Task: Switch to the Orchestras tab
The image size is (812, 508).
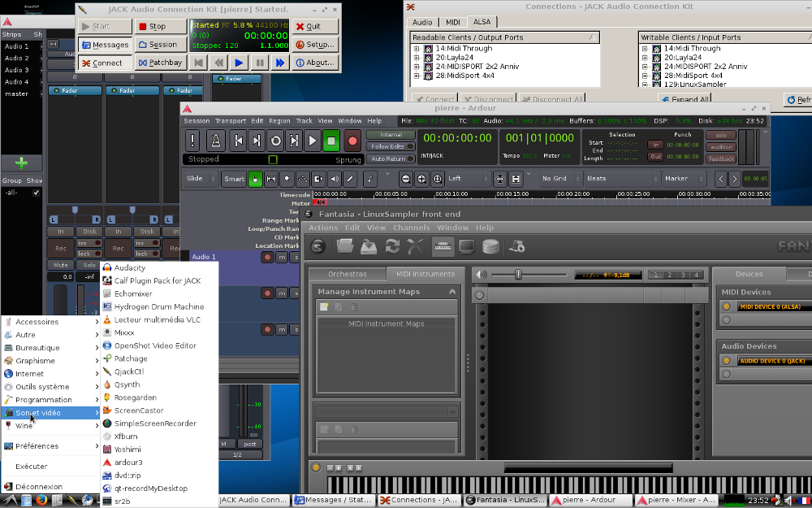Action: (x=348, y=274)
